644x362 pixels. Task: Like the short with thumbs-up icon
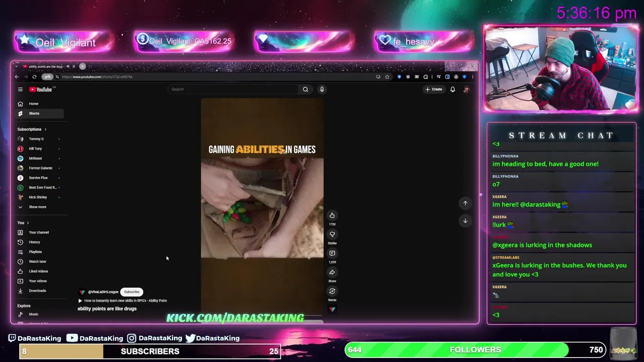pos(332,215)
